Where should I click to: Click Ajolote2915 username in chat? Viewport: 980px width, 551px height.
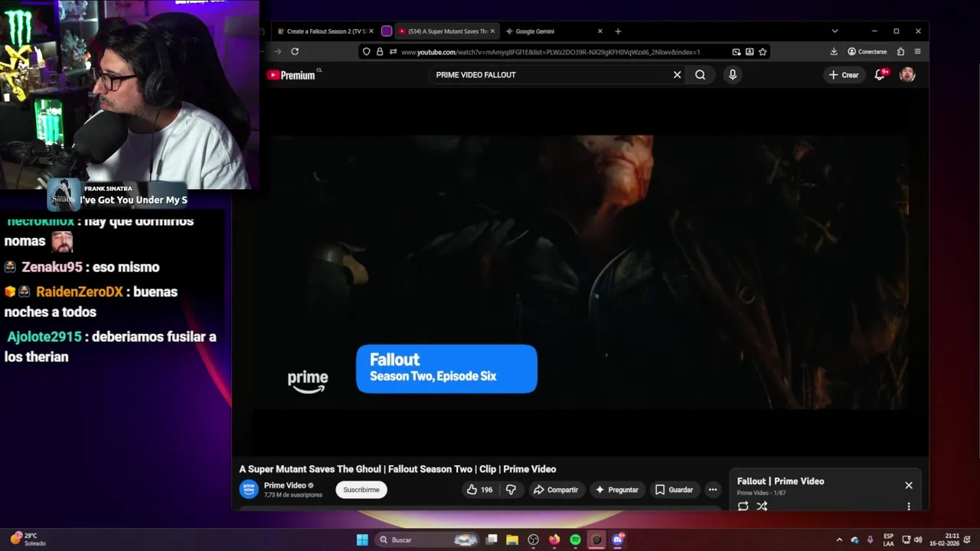coord(44,337)
